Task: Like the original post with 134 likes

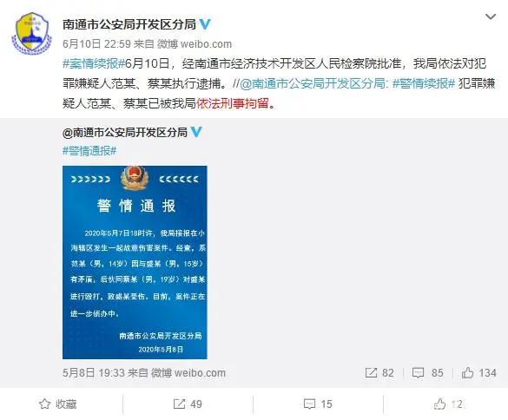Action: click(478, 373)
